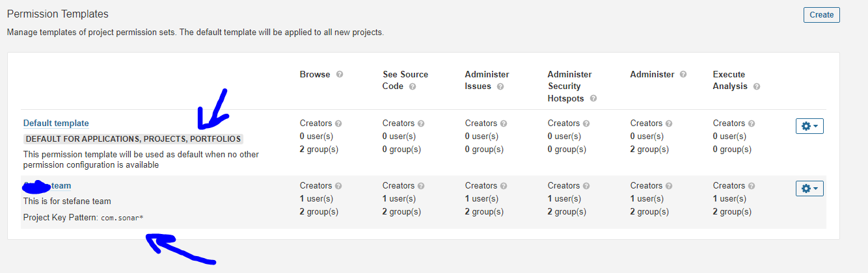Screen dimensions: 868x273
Task: Open the team template link
Action: 47,186
